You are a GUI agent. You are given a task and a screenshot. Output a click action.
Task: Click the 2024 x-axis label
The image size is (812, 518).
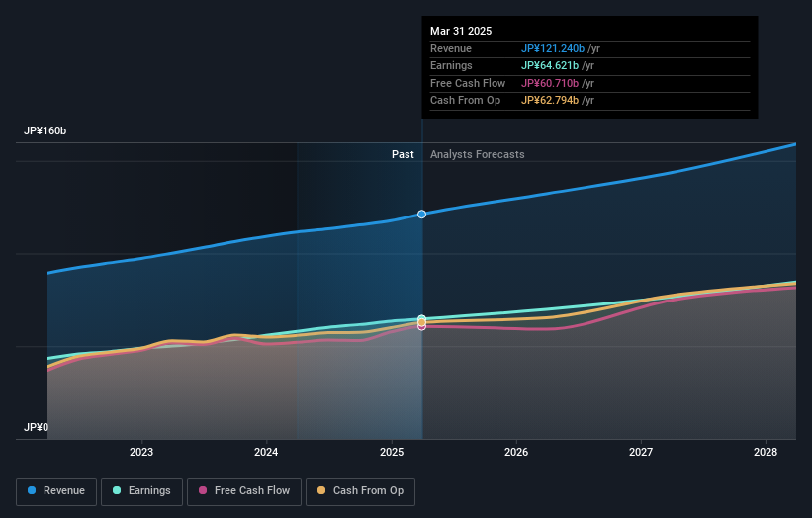[266, 452]
